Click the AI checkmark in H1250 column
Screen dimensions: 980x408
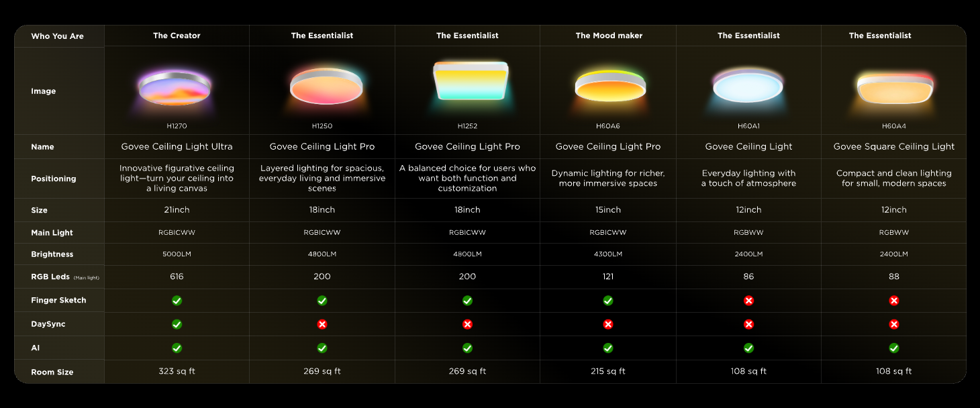click(322, 348)
